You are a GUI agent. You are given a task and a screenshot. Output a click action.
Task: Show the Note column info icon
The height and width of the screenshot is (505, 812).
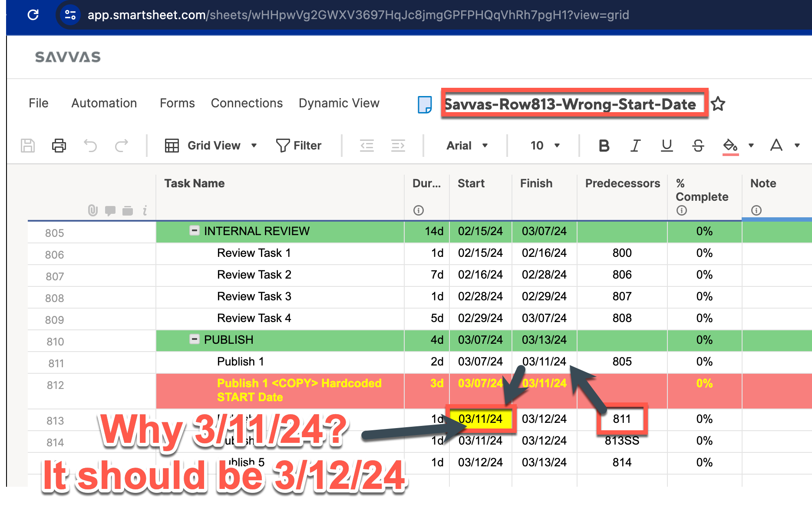point(756,210)
